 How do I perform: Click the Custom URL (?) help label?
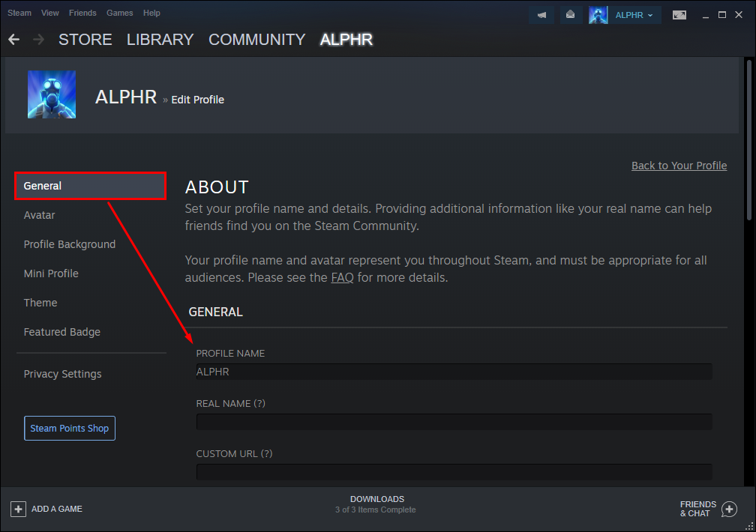(234, 453)
